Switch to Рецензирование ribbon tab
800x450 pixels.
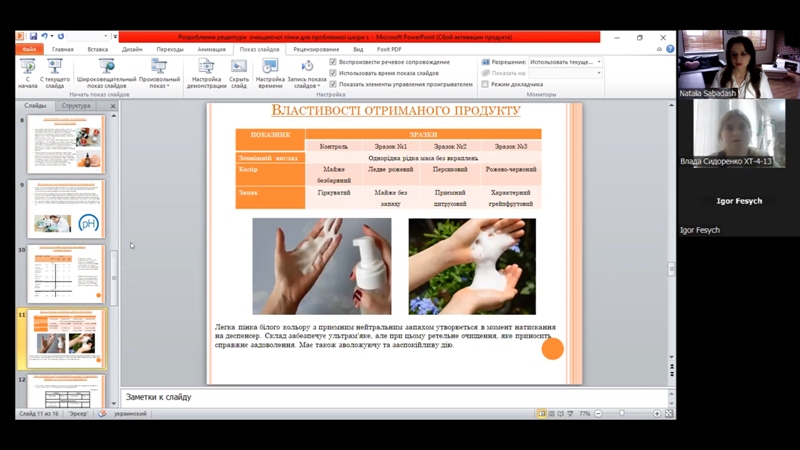point(316,49)
